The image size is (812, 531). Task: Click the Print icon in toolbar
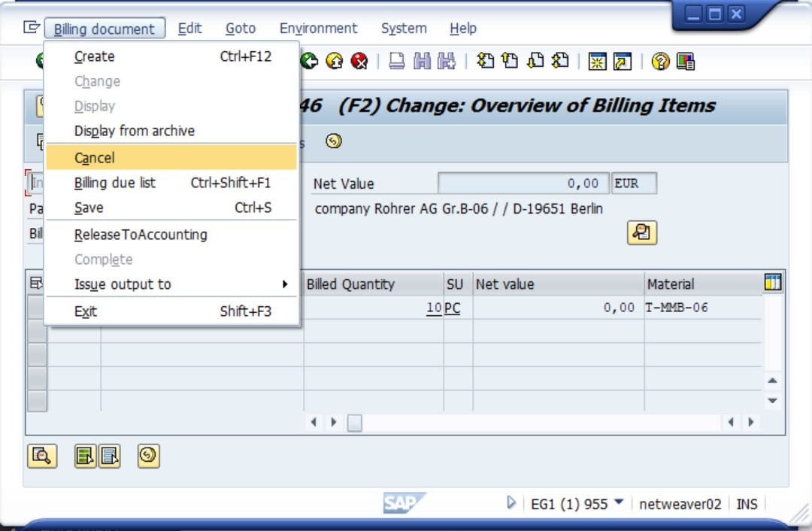tap(397, 61)
